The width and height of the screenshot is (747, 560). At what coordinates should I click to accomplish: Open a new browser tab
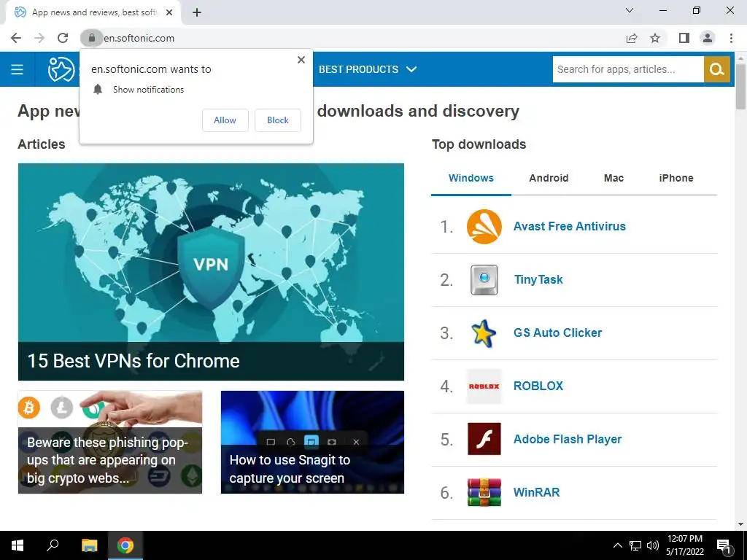[197, 12]
